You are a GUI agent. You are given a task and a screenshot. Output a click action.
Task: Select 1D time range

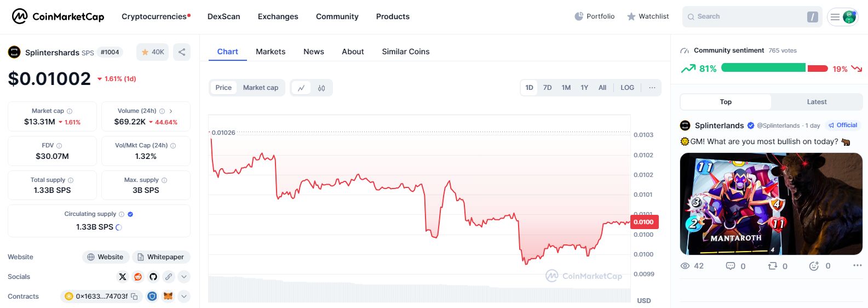pyautogui.click(x=529, y=88)
